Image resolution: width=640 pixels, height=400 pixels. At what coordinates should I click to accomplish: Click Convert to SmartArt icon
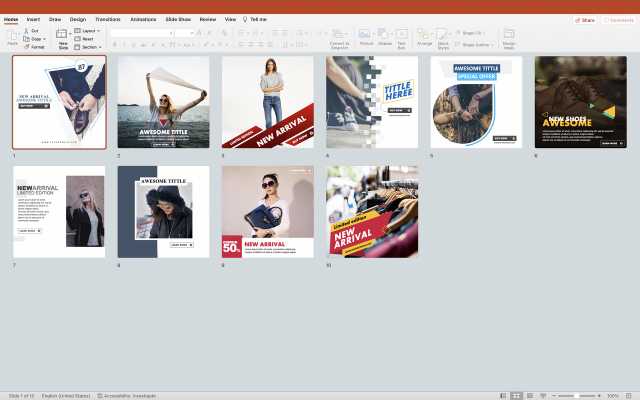339,36
